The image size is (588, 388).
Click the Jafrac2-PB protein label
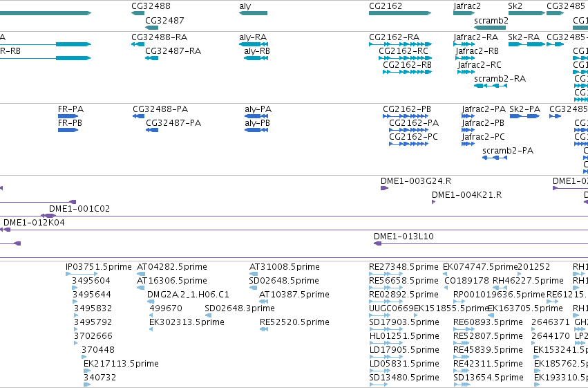[x=483, y=123]
